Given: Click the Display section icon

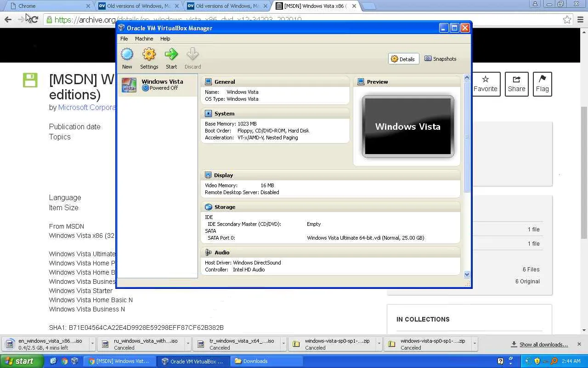Looking at the screenshot, I should coord(208,175).
